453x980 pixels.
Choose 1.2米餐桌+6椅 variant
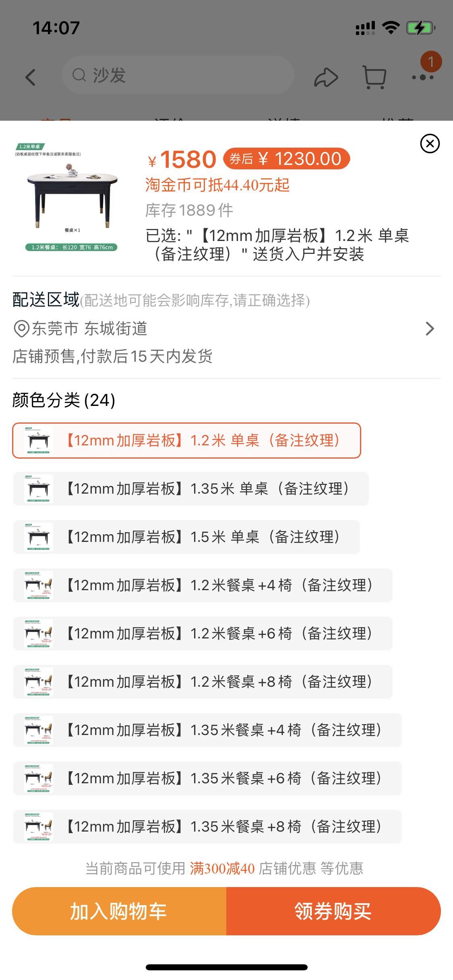[203, 634]
